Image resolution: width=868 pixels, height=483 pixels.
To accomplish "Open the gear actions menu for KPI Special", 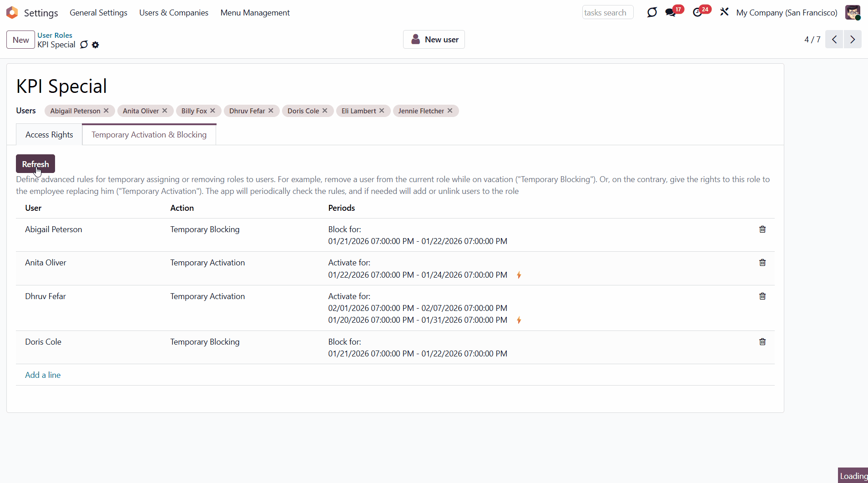I will click(95, 45).
